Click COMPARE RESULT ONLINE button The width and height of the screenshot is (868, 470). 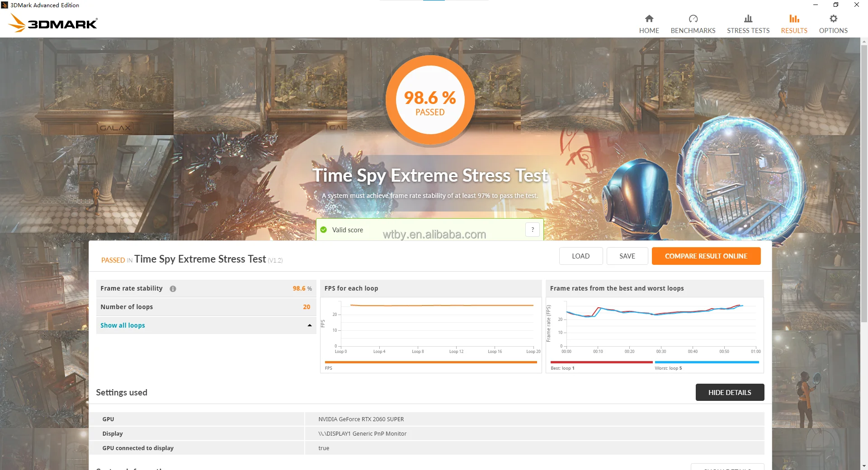pyautogui.click(x=706, y=256)
